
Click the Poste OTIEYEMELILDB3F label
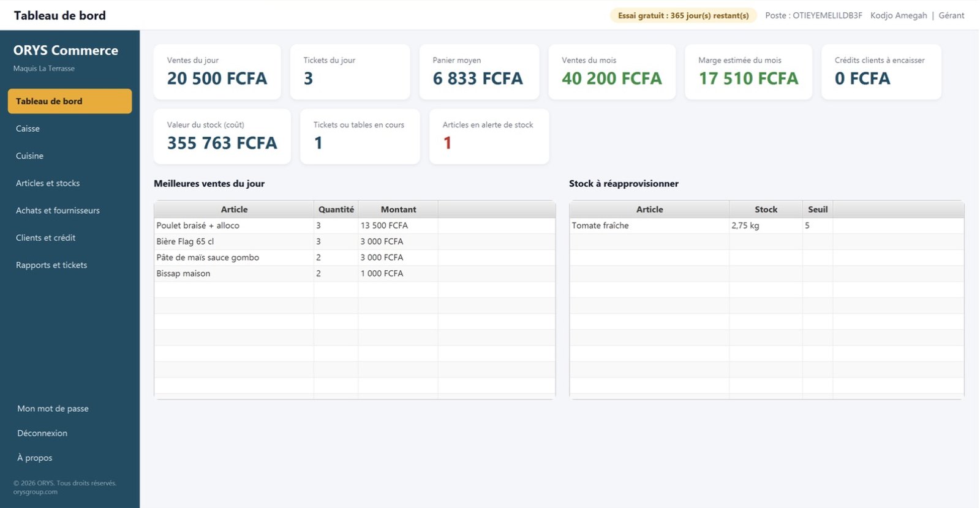(813, 15)
